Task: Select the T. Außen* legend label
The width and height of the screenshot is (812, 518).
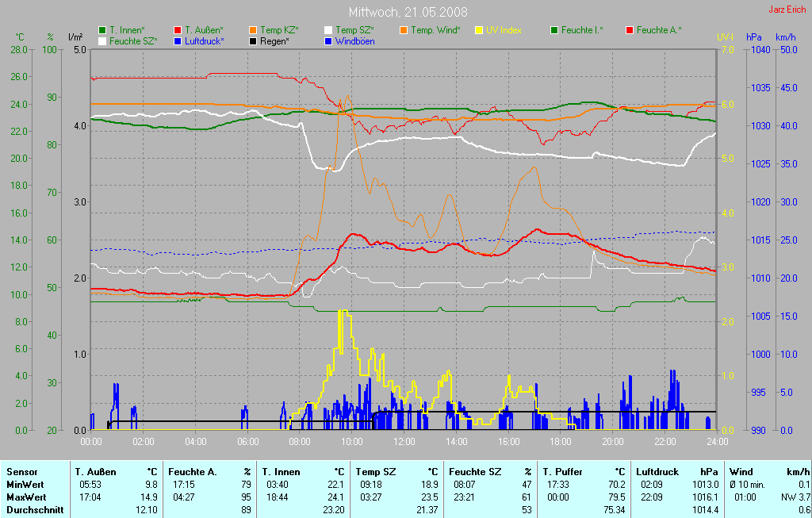Action: pos(204,30)
